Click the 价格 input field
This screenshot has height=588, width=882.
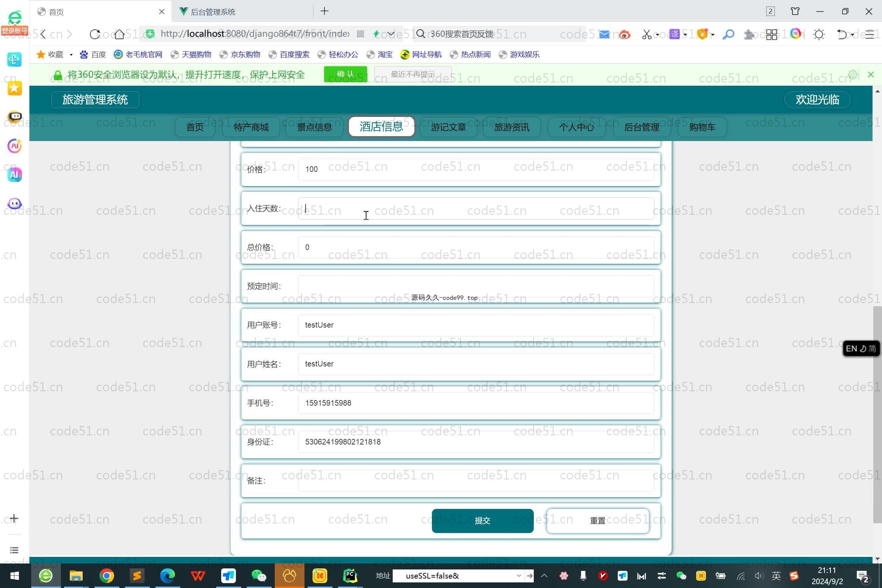point(476,169)
